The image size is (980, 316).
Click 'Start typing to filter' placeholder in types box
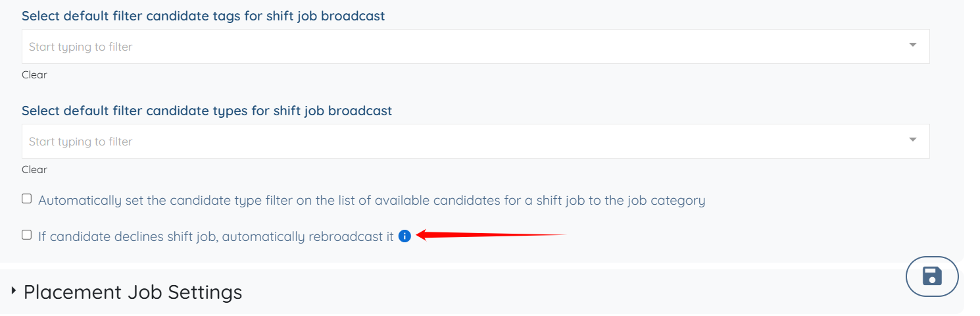(81, 142)
